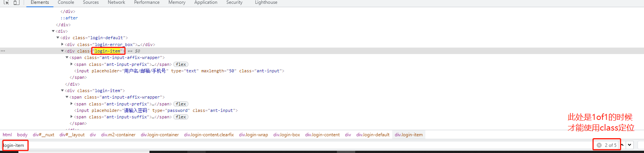Select the ::after pseudo-element line
The height and width of the screenshot is (153, 644).
click(69, 18)
